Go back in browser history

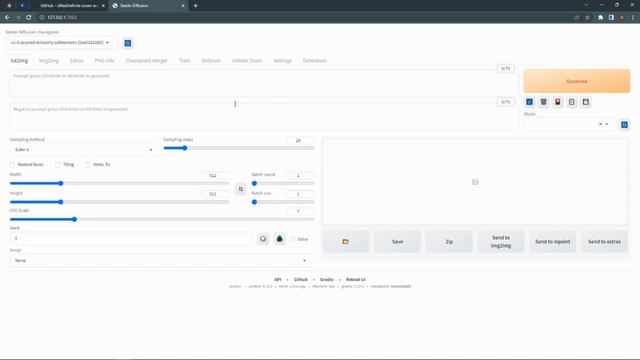point(7,17)
